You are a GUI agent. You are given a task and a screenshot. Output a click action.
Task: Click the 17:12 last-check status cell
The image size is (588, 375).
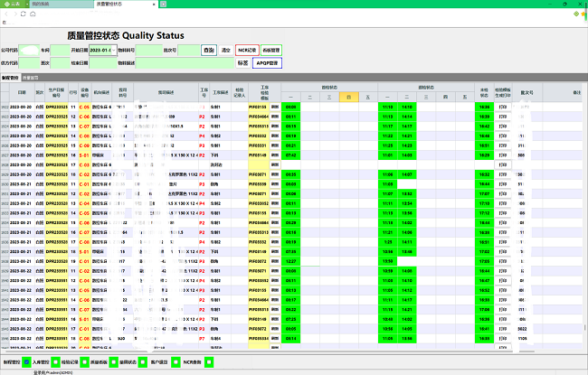coord(484,213)
